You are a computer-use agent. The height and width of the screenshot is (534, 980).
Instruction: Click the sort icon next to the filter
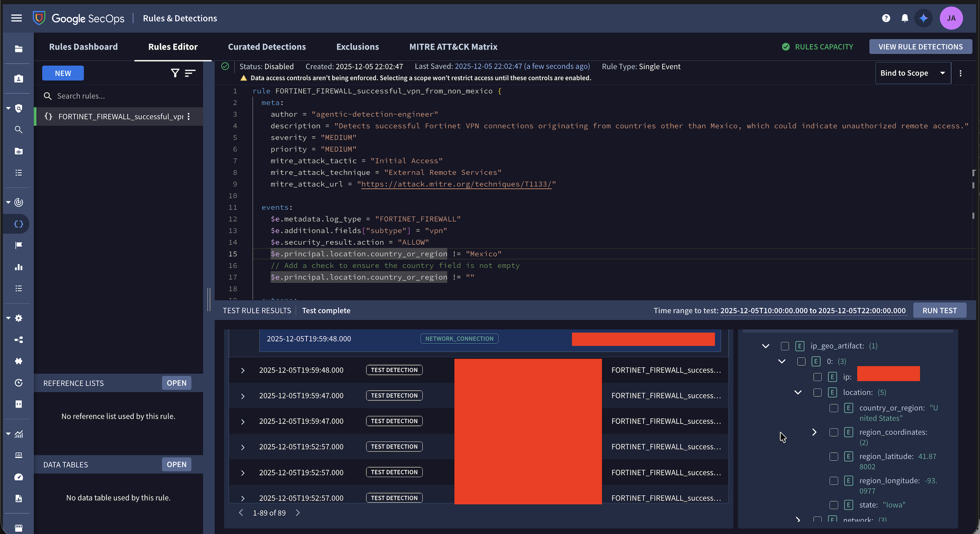(190, 73)
